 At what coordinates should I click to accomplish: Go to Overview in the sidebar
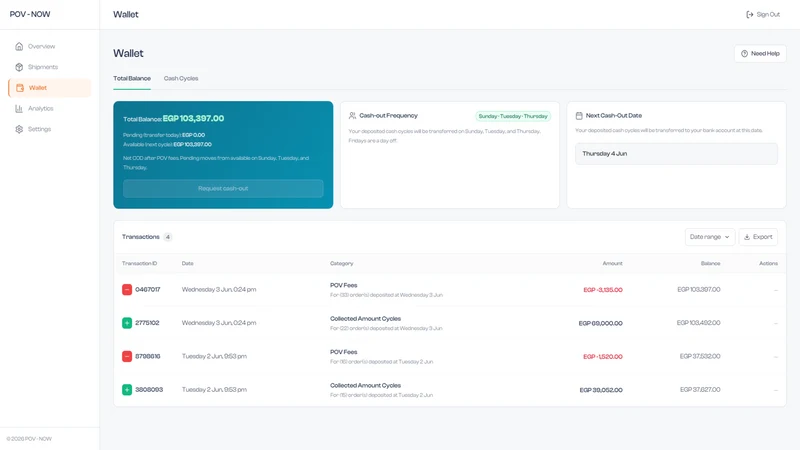pyautogui.click(x=49, y=46)
